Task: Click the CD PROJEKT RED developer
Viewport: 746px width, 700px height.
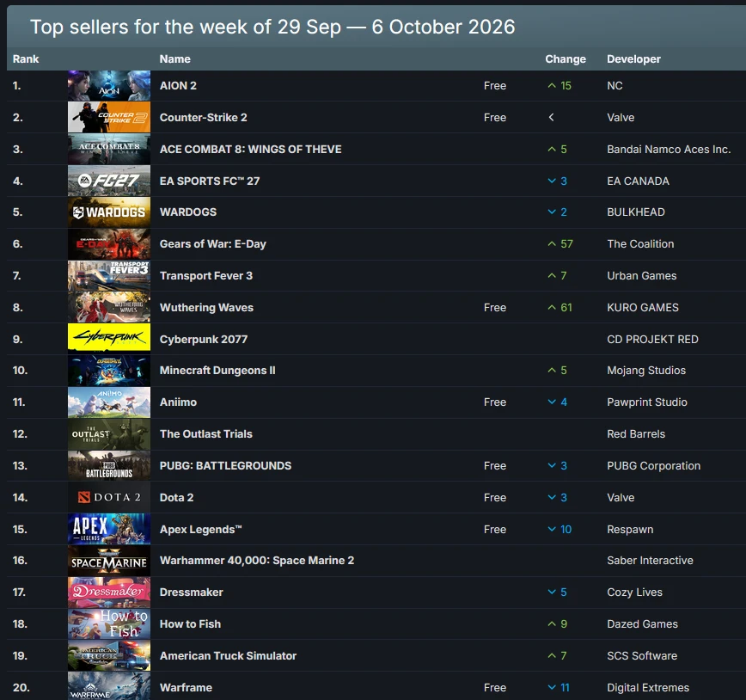Action: [x=652, y=339]
